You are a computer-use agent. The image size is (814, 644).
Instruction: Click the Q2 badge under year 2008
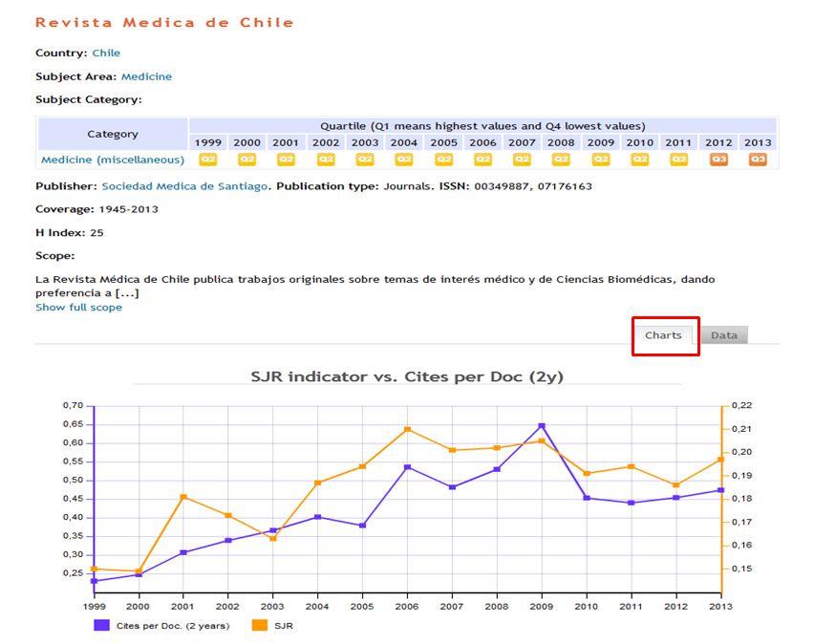(561, 160)
